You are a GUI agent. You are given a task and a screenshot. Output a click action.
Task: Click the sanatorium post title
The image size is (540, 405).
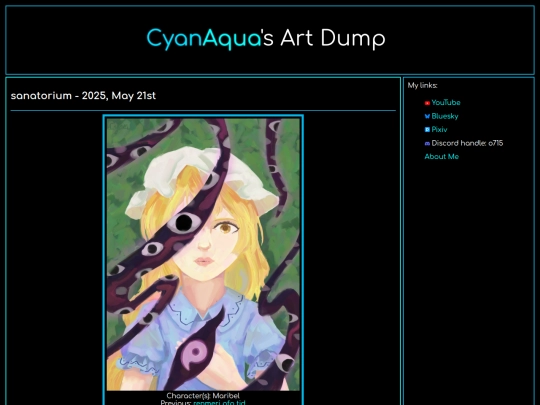[x=83, y=95]
